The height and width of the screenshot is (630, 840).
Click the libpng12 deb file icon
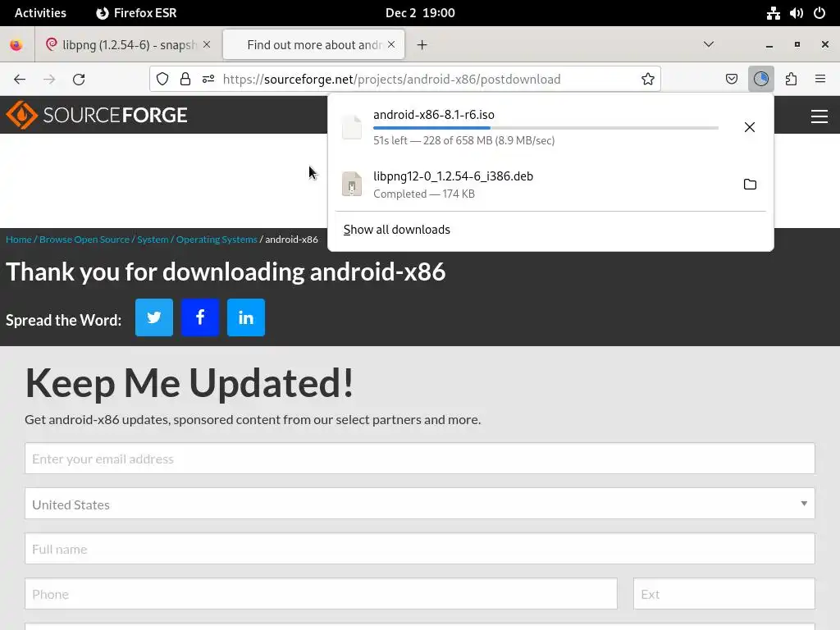pyautogui.click(x=352, y=185)
